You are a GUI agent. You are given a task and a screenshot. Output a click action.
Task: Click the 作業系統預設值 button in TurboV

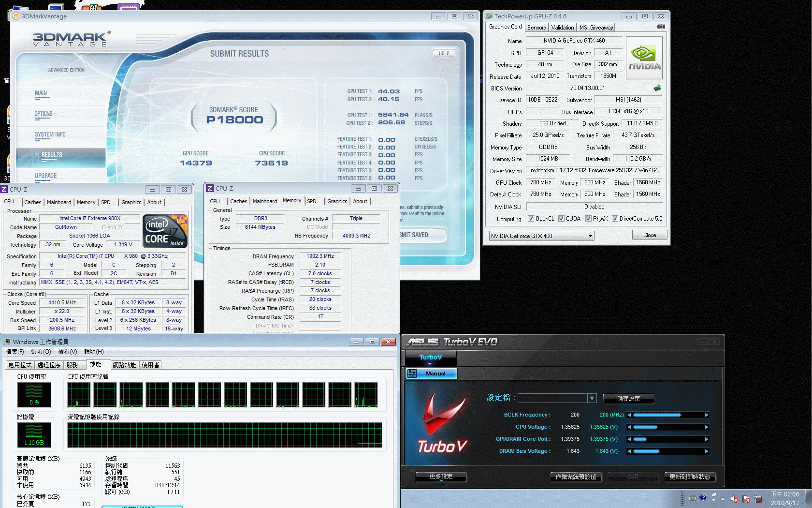click(576, 477)
